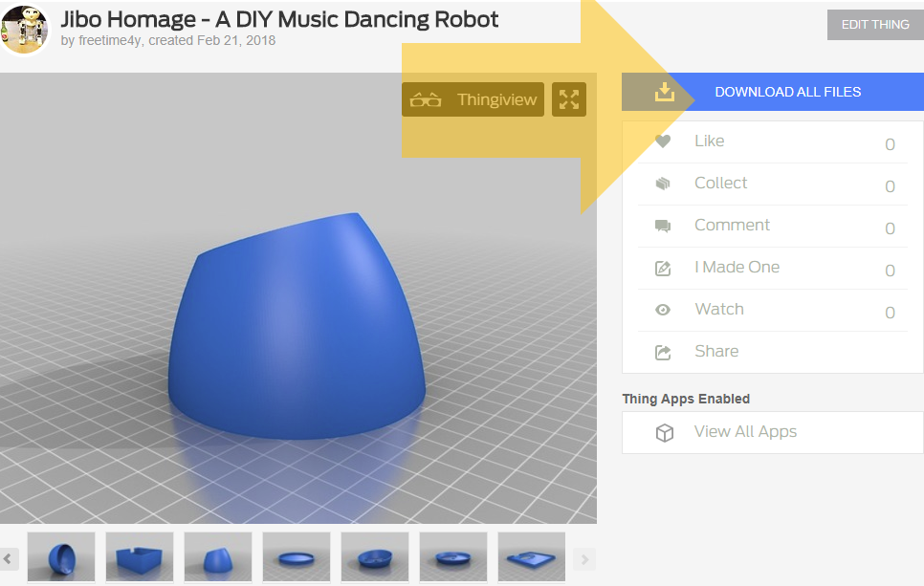The image size is (924, 586).
Task: Click the cube icon for apps
Action: [x=665, y=433]
